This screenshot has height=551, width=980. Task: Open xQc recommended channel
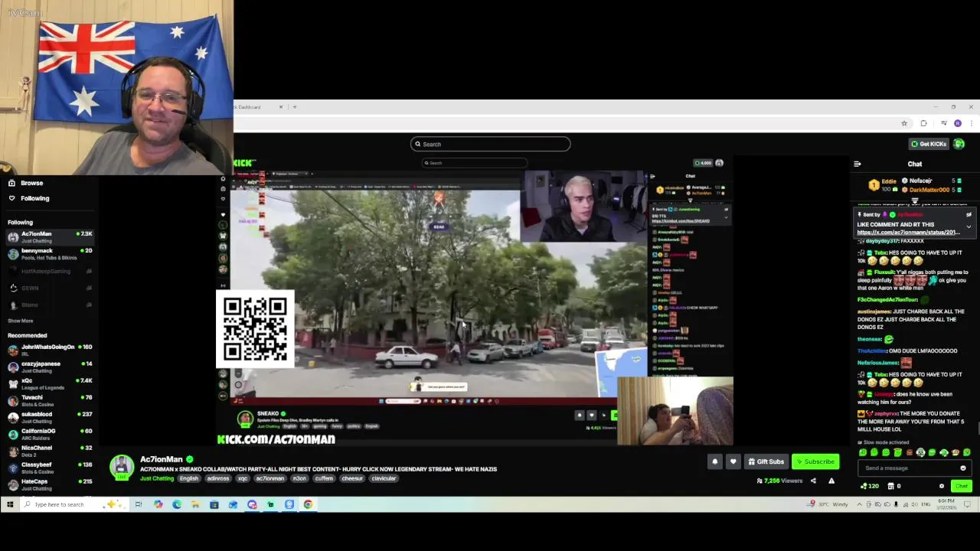pos(49,384)
